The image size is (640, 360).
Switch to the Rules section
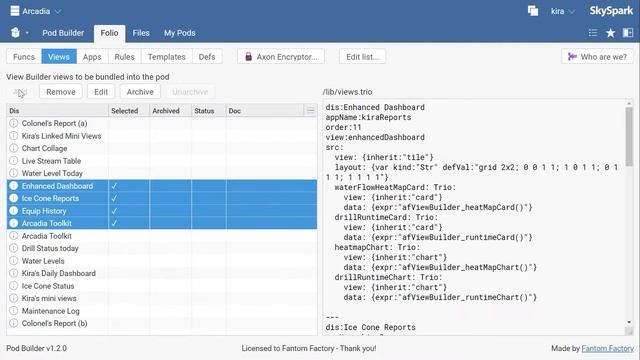click(124, 57)
